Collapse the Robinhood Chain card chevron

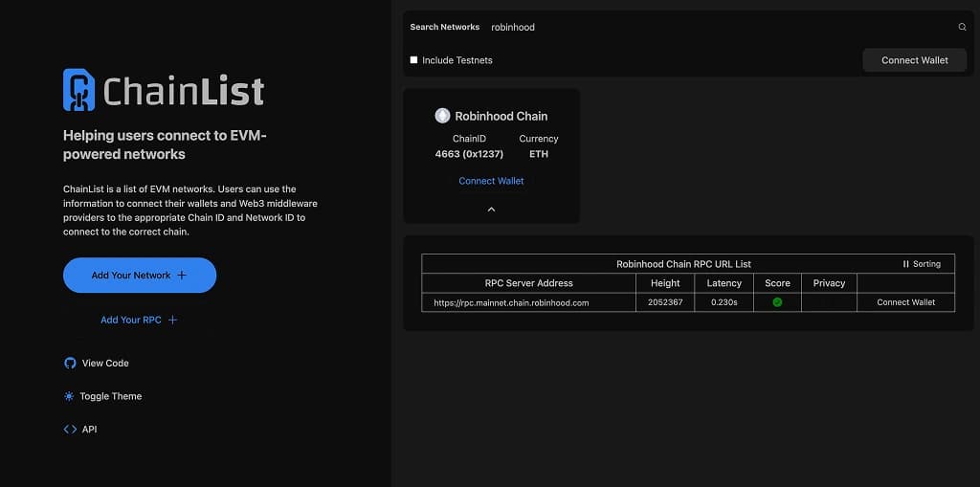pos(491,210)
